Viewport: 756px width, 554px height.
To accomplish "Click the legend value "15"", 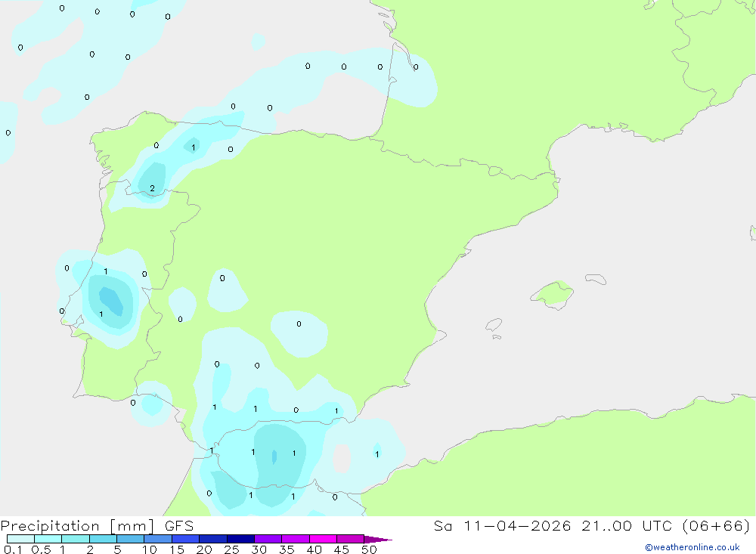I will (x=177, y=549).
